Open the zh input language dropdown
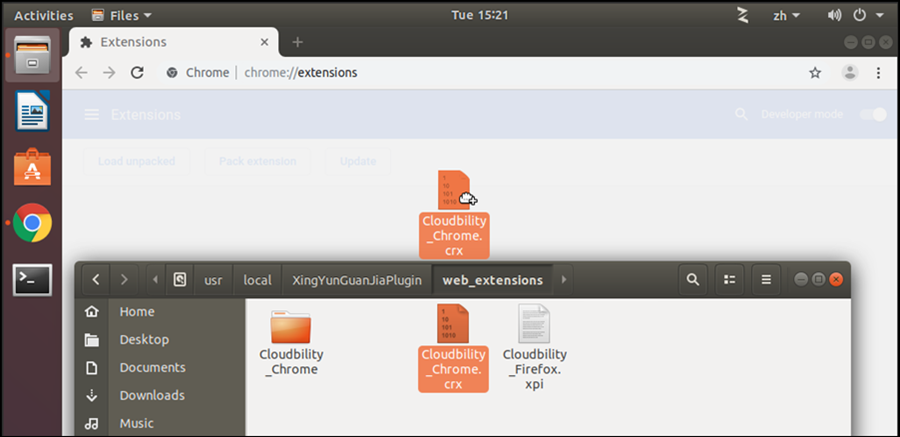900x437 pixels. pos(785,15)
